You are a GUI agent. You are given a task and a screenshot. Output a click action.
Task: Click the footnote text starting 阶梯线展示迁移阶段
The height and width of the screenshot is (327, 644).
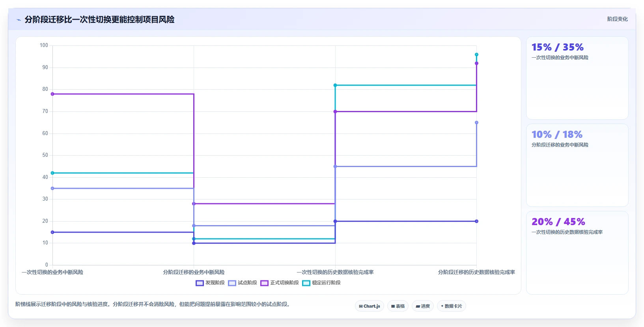pos(154,304)
